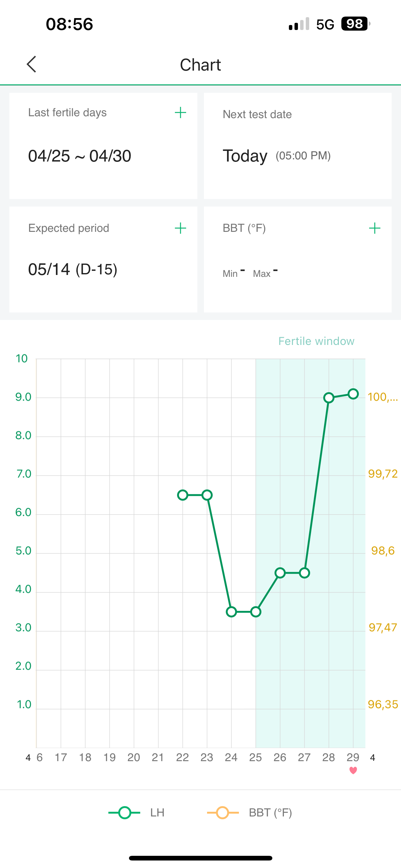Open the Next test date card
401x868 pixels.
point(298,146)
